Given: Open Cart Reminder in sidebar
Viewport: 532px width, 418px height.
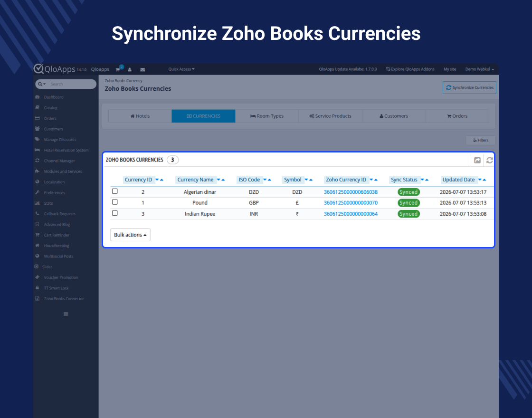Looking at the screenshot, I should click(57, 235).
